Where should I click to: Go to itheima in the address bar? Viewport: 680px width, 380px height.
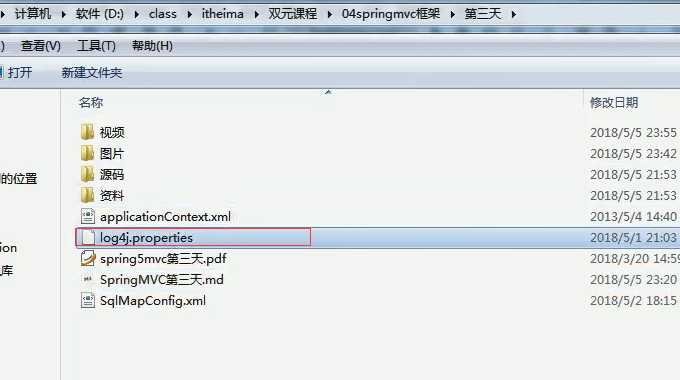coord(222,14)
